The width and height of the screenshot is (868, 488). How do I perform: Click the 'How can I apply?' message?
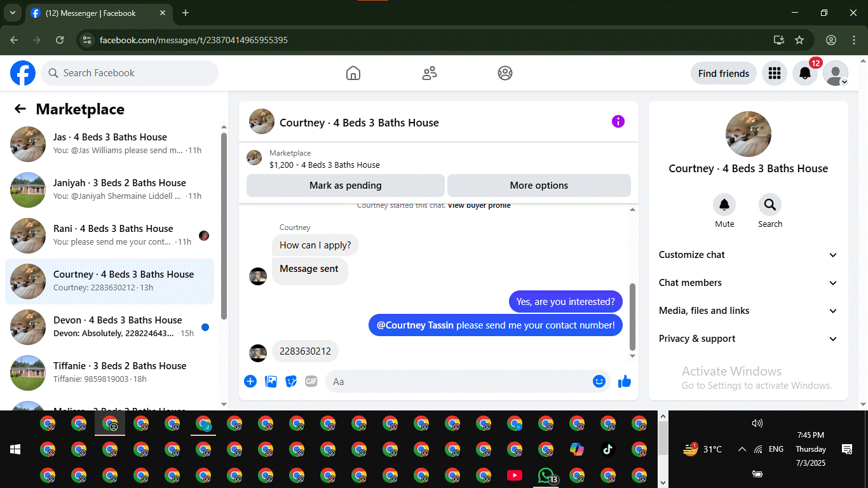[316, 245]
